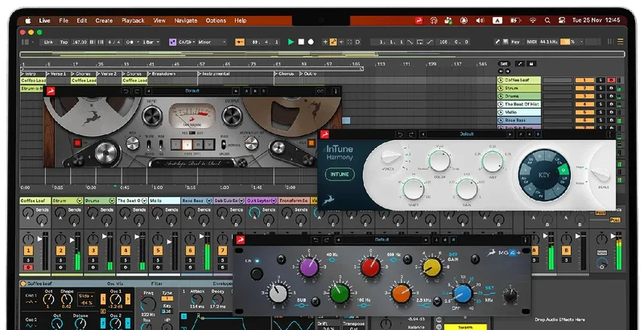Start playback with the green Play button
The height and width of the screenshot is (330, 644).
(x=291, y=42)
